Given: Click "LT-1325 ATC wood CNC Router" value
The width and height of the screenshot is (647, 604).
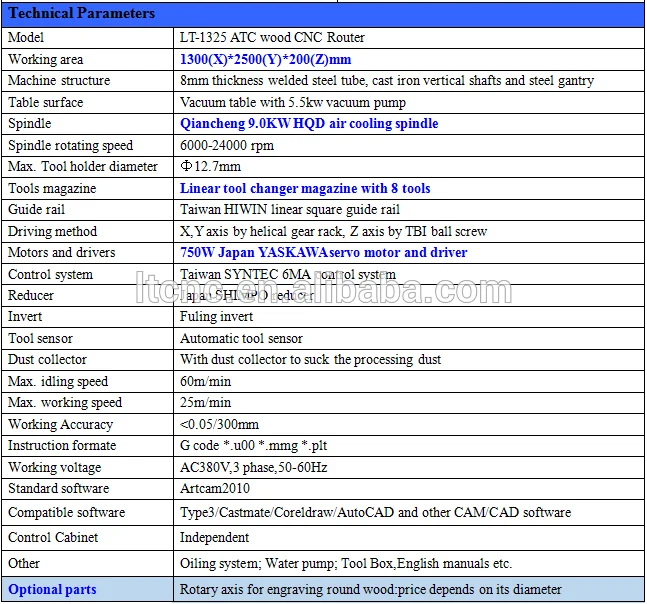Looking at the screenshot, I should 272,38.
